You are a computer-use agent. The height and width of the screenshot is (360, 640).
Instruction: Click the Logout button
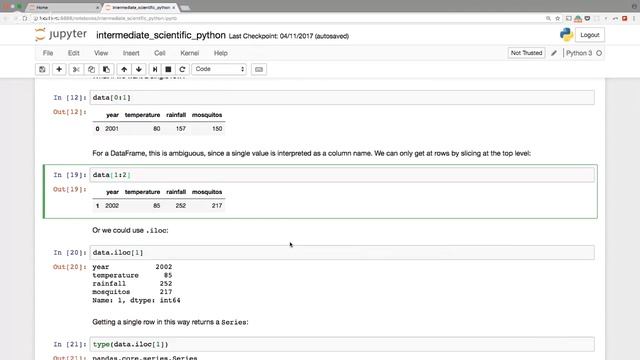tap(589, 35)
